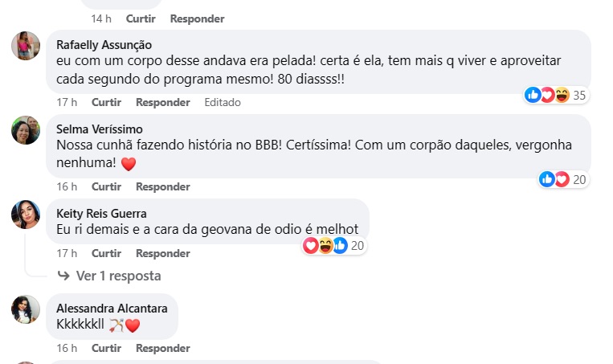The width and height of the screenshot is (613, 364).
Task: Click Responder under Rafaelly's comment
Action: (x=162, y=103)
